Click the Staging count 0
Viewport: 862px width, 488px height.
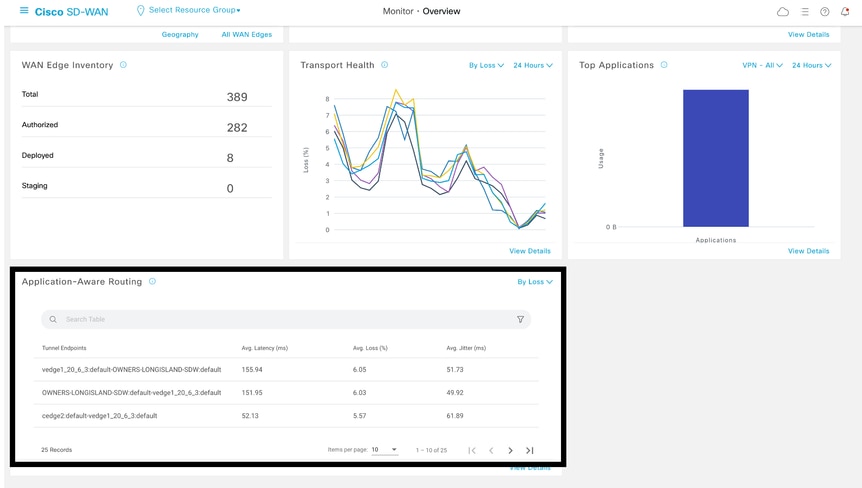[x=230, y=188]
